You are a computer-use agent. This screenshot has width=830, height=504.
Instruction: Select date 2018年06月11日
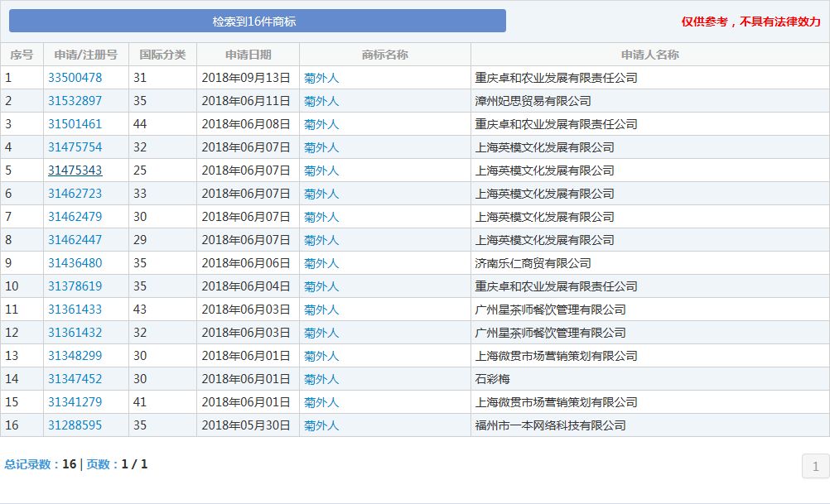point(246,101)
